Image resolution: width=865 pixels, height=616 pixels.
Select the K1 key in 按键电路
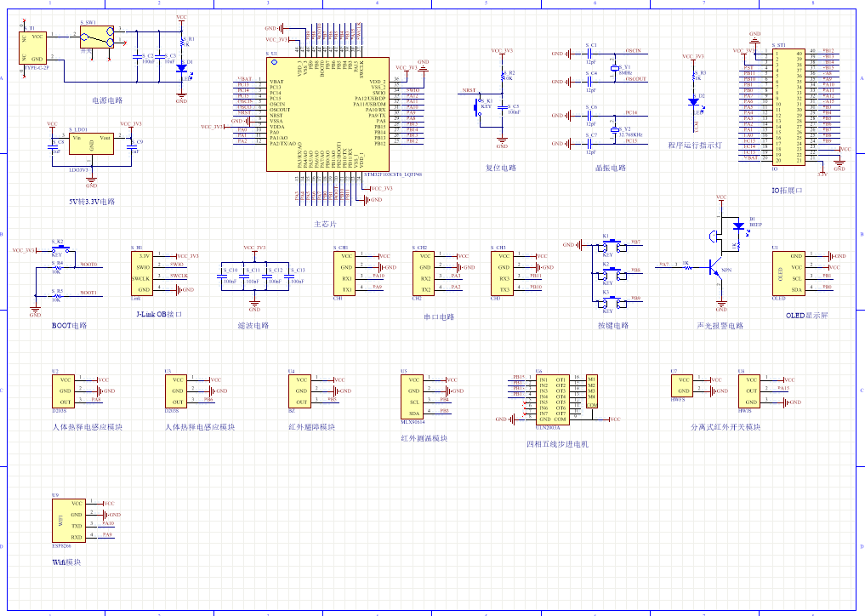(608, 243)
